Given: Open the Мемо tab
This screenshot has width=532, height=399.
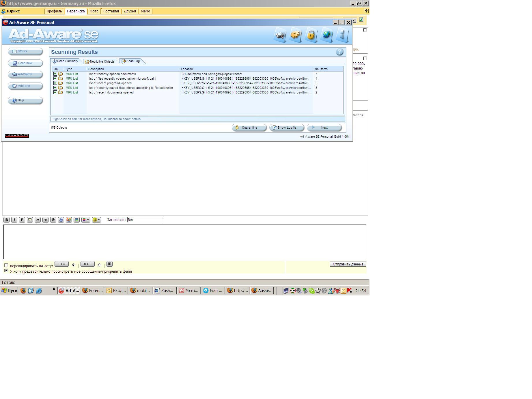Looking at the screenshot, I should (x=145, y=11).
